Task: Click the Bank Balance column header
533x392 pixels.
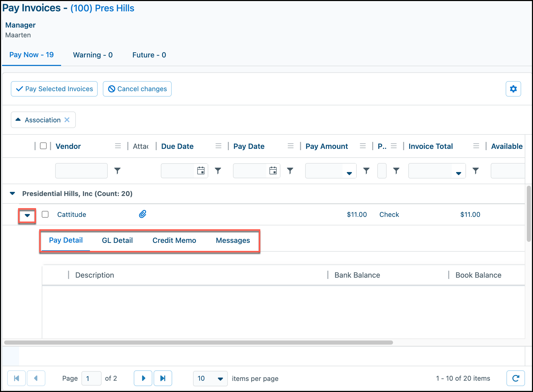Action: pyautogui.click(x=357, y=275)
